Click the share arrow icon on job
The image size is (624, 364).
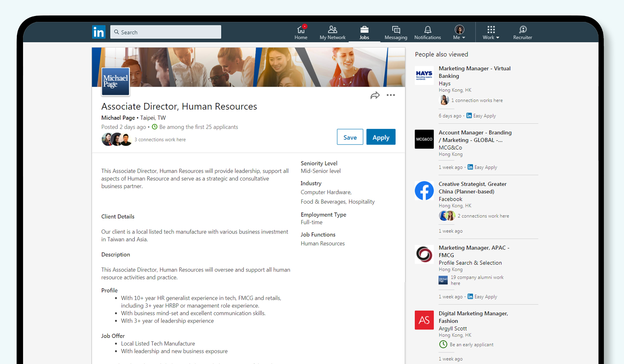click(375, 95)
